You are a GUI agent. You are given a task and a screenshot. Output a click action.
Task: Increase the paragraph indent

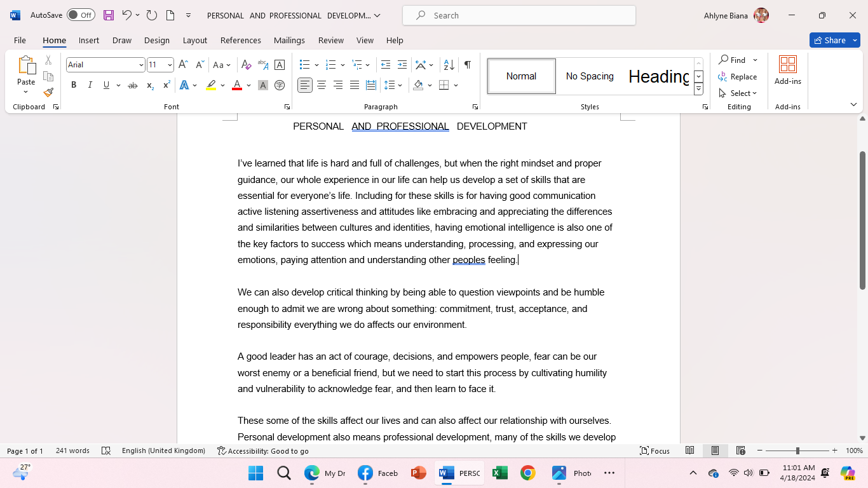point(402,65)
